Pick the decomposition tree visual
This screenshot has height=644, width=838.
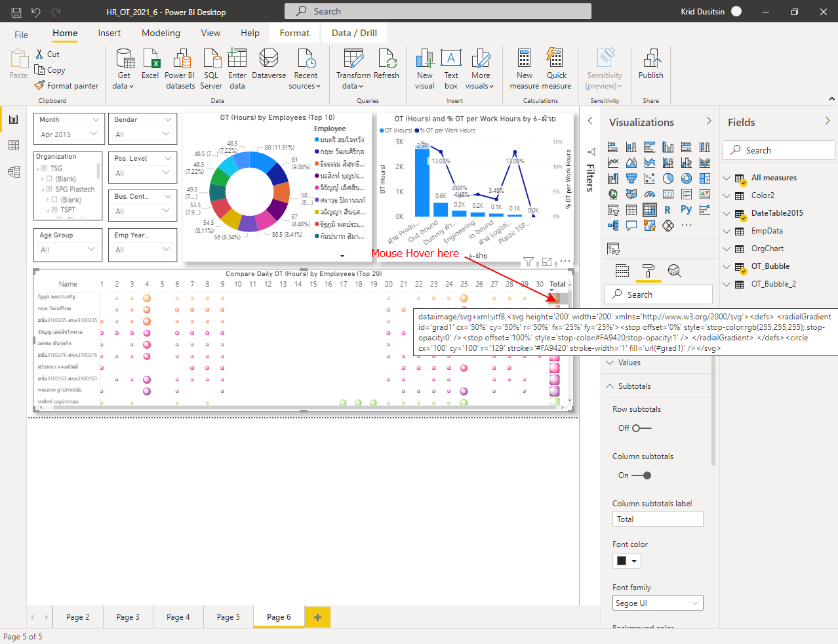click(x=613, y=226)
